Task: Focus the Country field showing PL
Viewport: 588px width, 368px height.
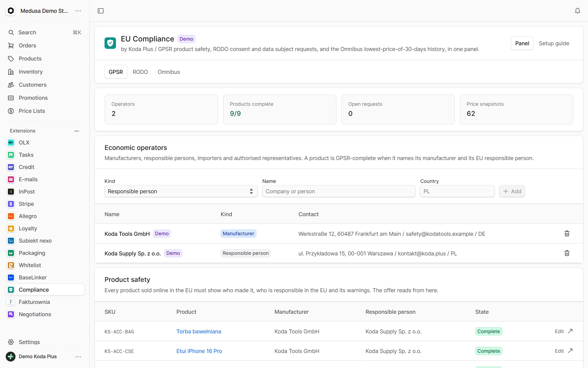Action: point(457,191)
